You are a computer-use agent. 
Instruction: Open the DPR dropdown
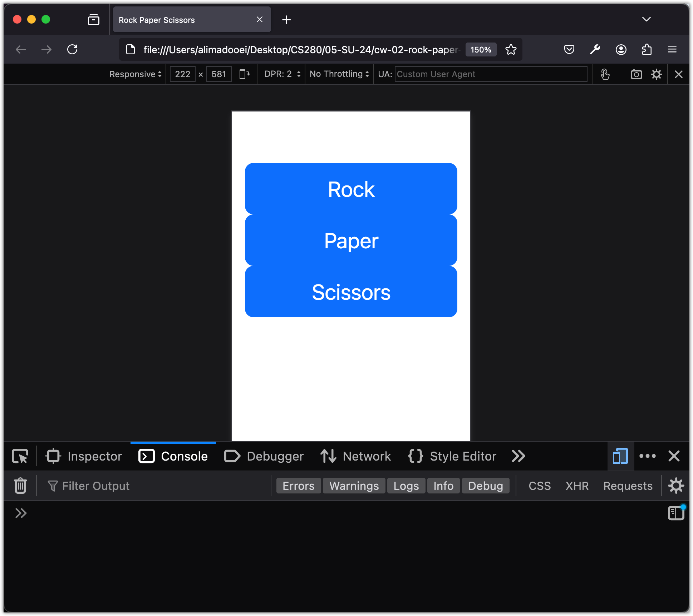282,74
